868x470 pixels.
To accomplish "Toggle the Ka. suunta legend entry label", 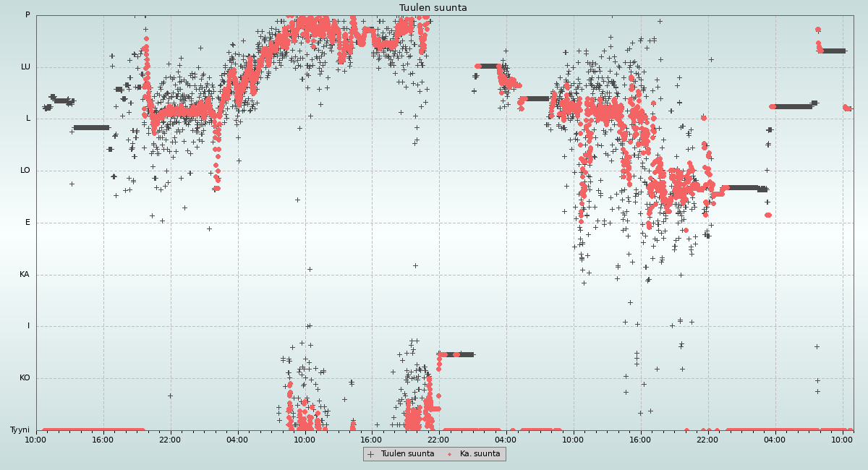I will click(x=480, y=454).
